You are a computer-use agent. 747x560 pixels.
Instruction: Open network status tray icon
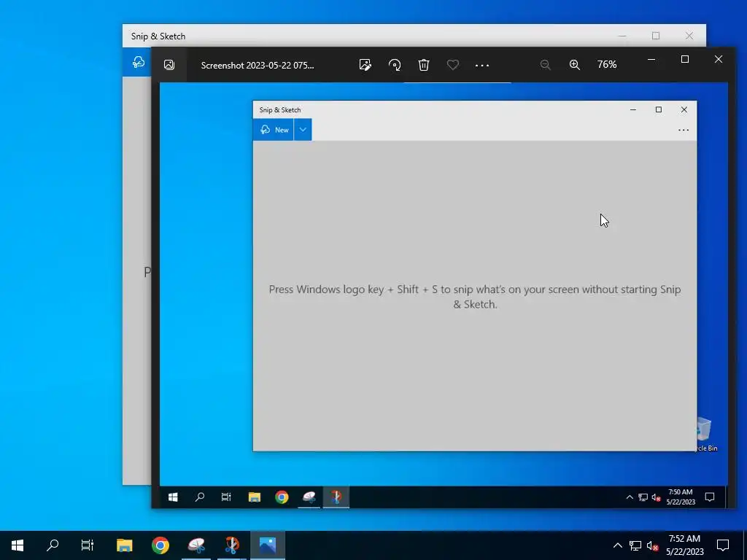(635, 545)
